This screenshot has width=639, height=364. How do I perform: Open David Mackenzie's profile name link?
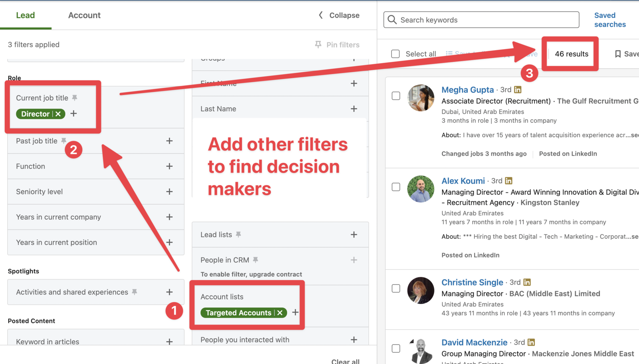474,342
